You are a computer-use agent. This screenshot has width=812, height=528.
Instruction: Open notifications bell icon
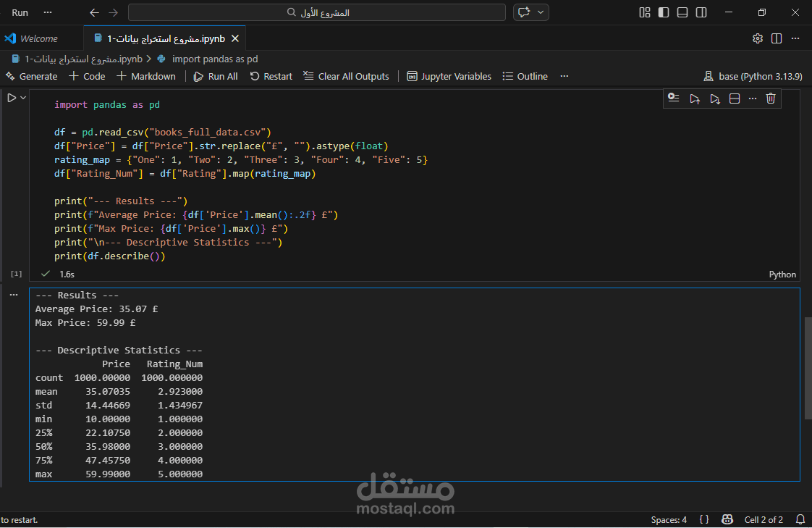(800, 520)
